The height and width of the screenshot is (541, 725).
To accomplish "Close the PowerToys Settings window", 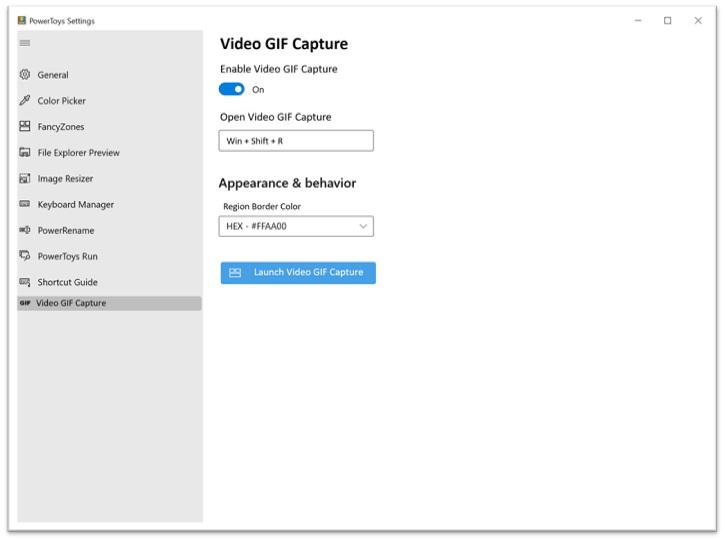I will [x=698, y=20].
